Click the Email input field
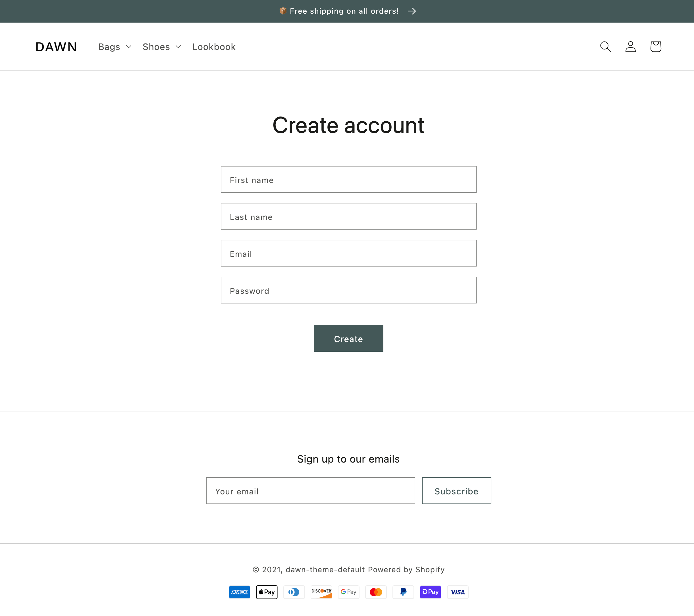The height and width of the screenshot is (616, 694). click(x=348, y=253)
